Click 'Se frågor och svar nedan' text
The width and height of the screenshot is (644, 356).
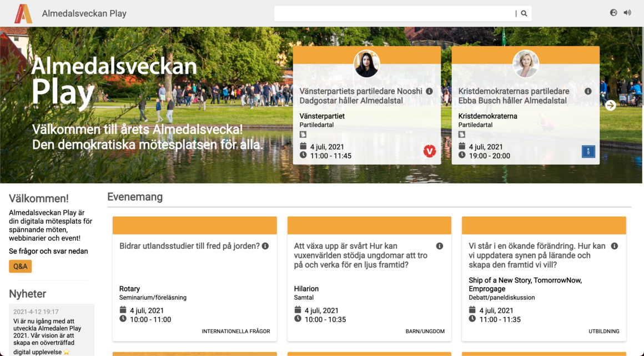[48, 251]
